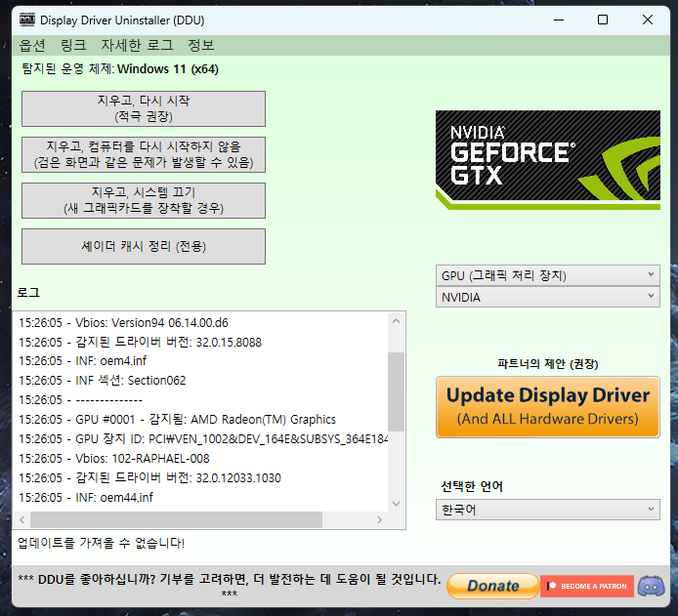This screenshot has width=678, height=616.
Task: Click the NVIDIA GeForce GTX logo
Action: [548, 160]
